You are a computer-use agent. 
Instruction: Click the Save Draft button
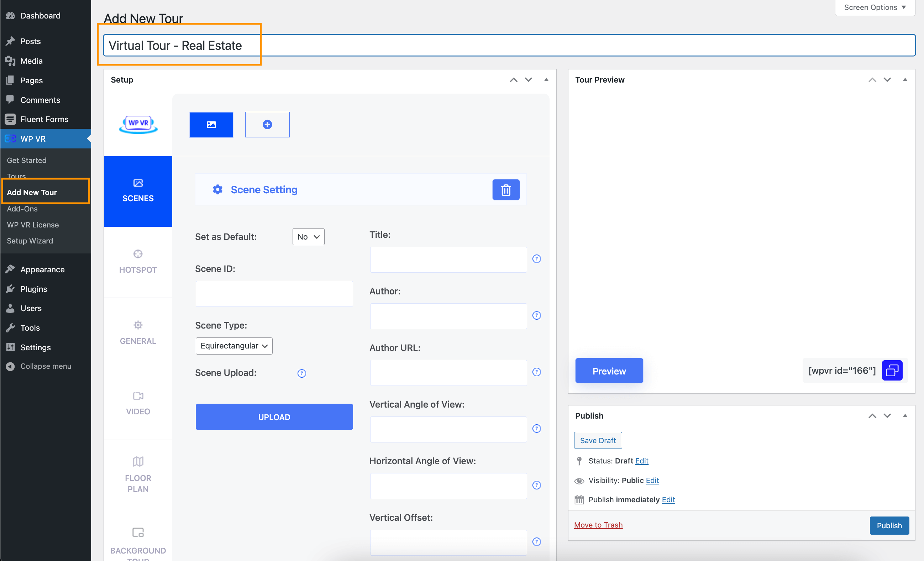[598, 440]
